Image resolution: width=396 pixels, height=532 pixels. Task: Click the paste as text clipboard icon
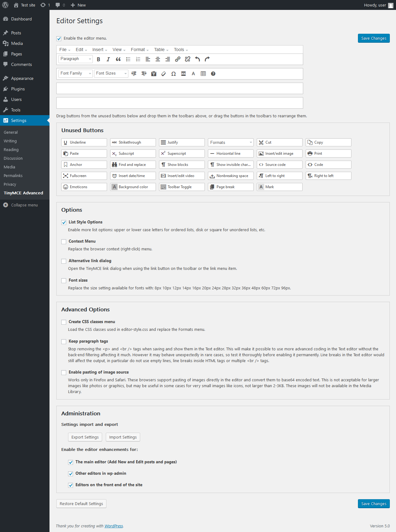coord(154,74)
